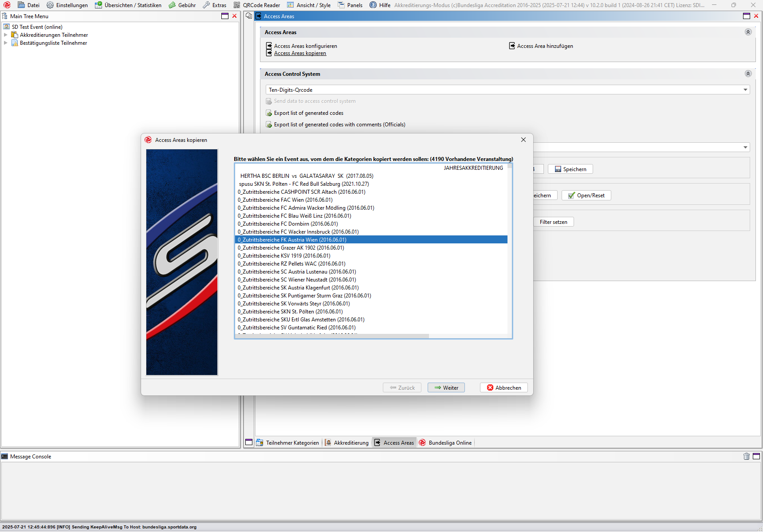This screenshot has width=763, height=532.
Task: Open the Panels menu
Action: (x=350, y=5)
